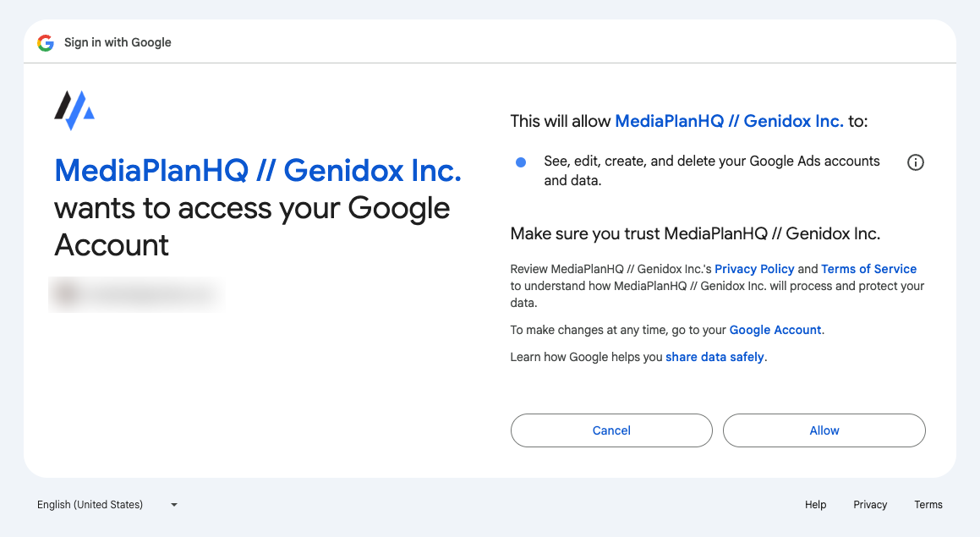Click the Google Ads permission description text
The height and width of the screenshot is (537, 980).
[x=712, y=171]
